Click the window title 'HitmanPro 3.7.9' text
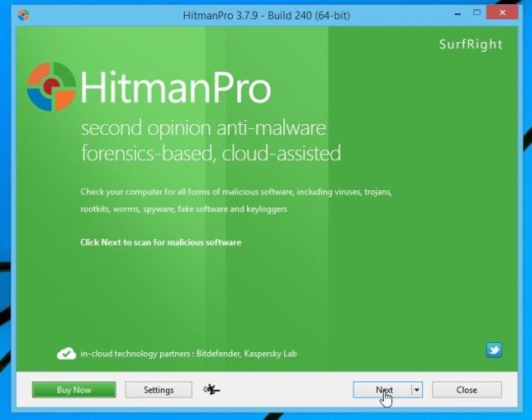This screenshot has width=532, height=420. click(x=265, y=14)
